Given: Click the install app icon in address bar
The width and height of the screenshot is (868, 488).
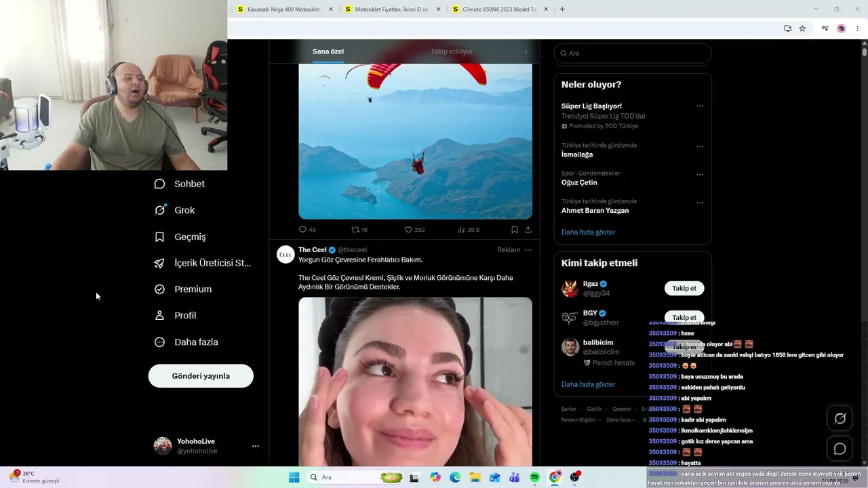Looking at the screenshot, I should click(x=787, y=28).
